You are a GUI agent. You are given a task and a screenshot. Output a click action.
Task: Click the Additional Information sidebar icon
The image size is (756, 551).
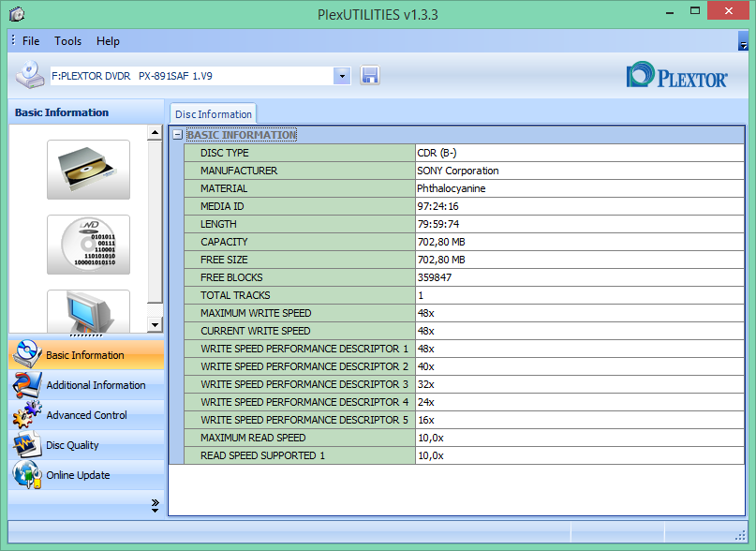click(x=27, y=385)
